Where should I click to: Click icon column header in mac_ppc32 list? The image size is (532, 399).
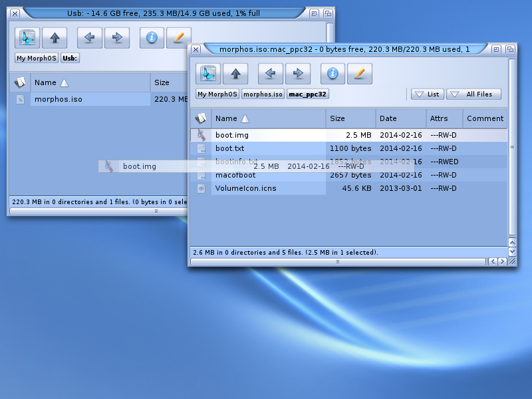pyautogui.click(x=201, y=118)
